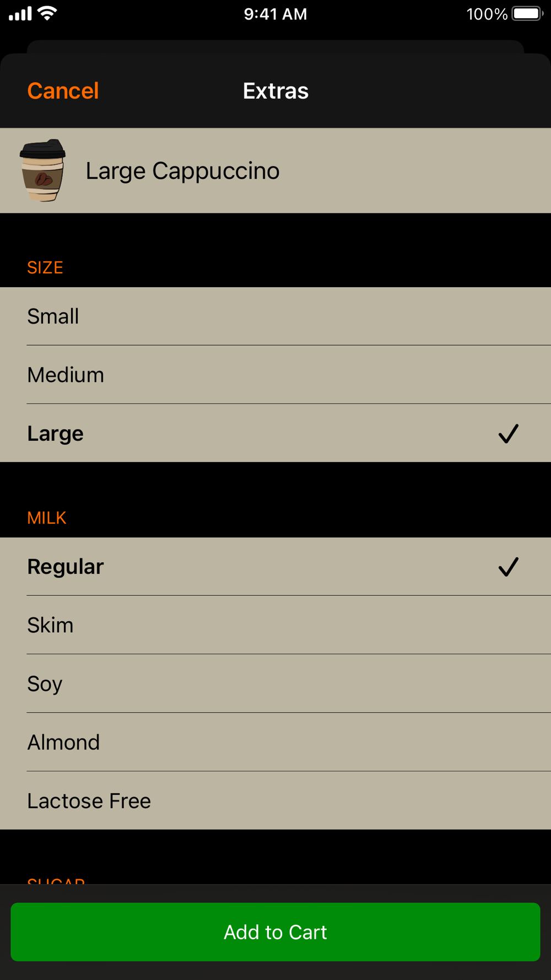This screenshot has width=551, height=980.
Task: Tap the cellular signal bars icon
Action: (20, 13)
